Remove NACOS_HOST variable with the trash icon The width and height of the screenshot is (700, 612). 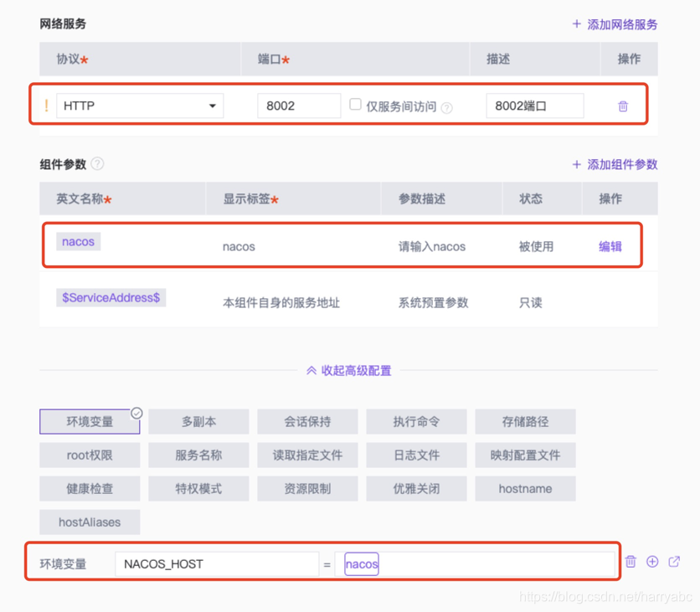pos(631,562)
